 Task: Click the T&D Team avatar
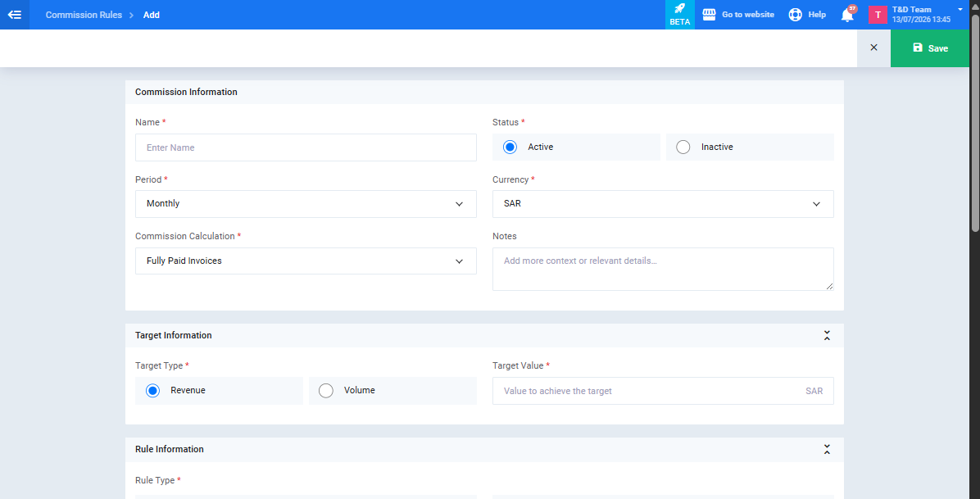[878, 15]
